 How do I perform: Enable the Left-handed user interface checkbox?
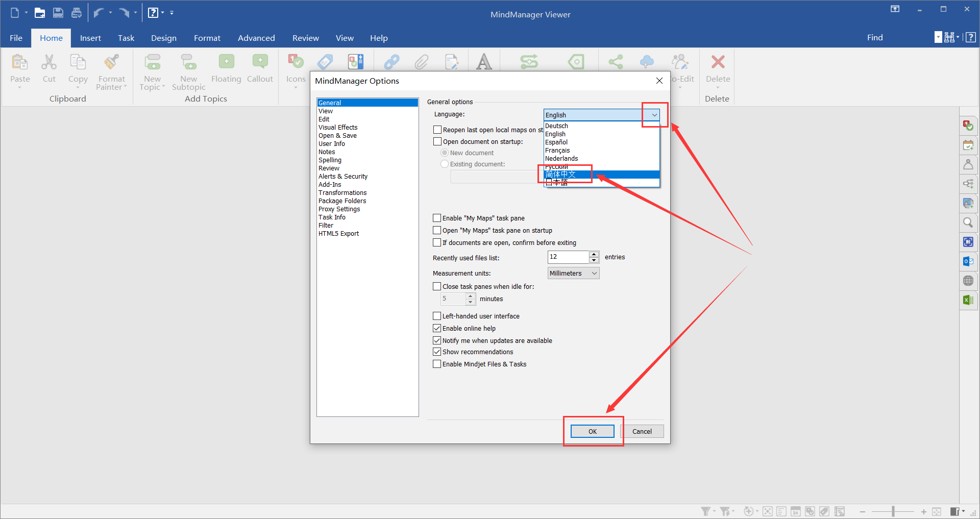[437, 316]
